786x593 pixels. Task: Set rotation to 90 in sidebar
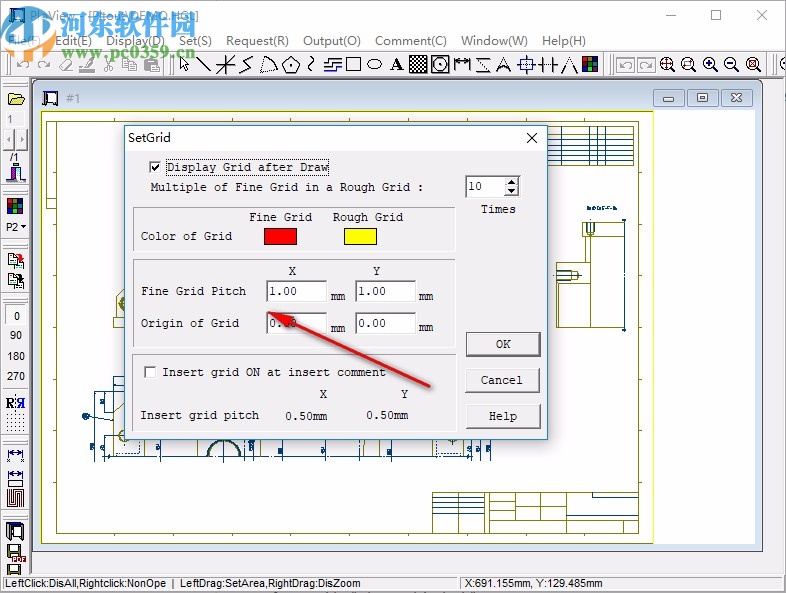click(x=16, y=335)
